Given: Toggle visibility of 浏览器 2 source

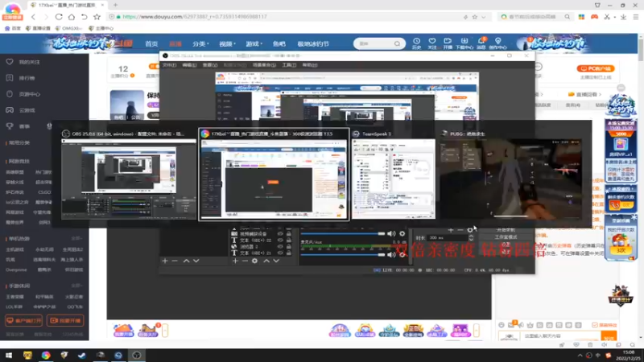Looking at the screenshot, I should click(x=280, y=247).
